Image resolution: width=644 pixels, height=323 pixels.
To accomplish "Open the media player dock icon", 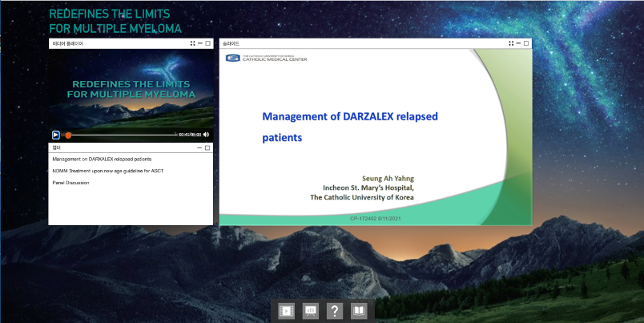I will (x=286, y=311).
